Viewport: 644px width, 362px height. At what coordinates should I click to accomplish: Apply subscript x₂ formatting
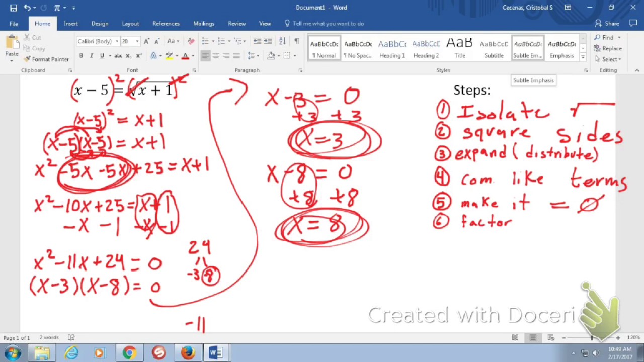click(x=129, y=56)
